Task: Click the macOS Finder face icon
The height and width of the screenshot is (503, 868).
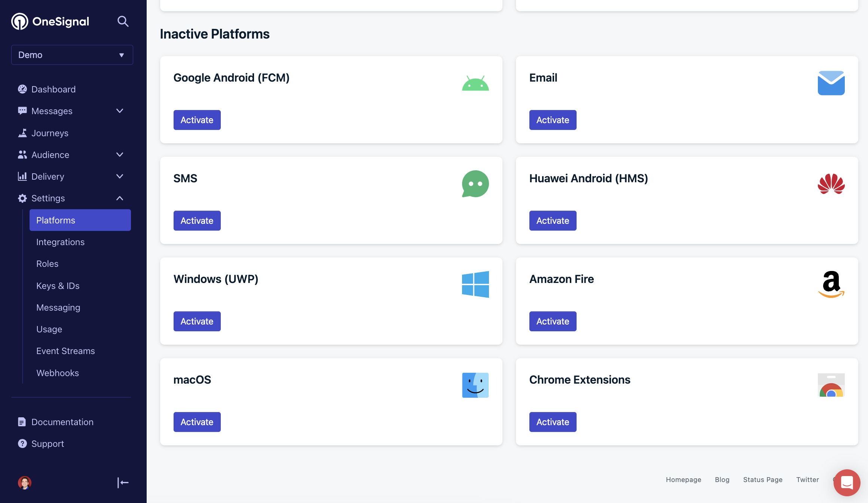Action: 475,385
